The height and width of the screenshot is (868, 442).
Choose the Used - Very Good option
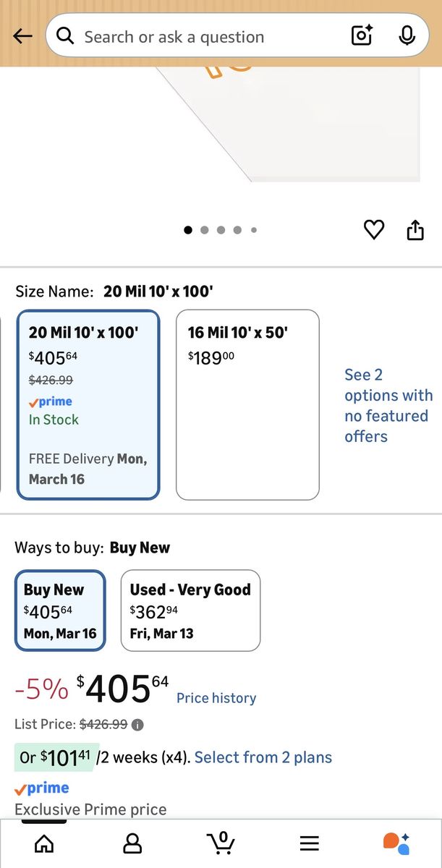coord(190,610)
